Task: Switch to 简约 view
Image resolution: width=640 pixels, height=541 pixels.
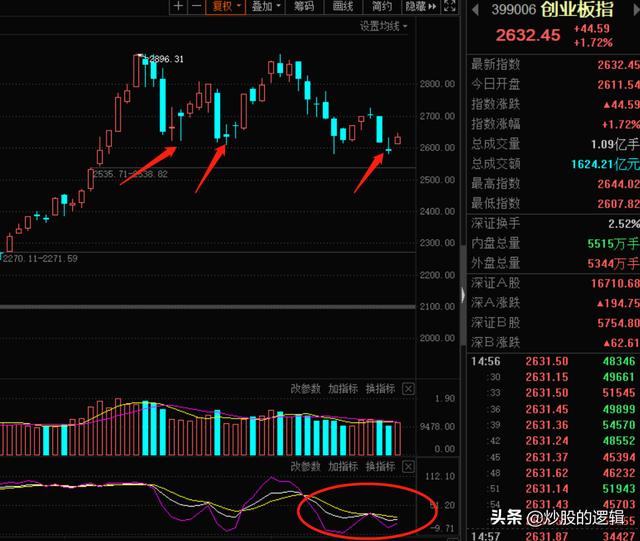Action: (382, 6)
